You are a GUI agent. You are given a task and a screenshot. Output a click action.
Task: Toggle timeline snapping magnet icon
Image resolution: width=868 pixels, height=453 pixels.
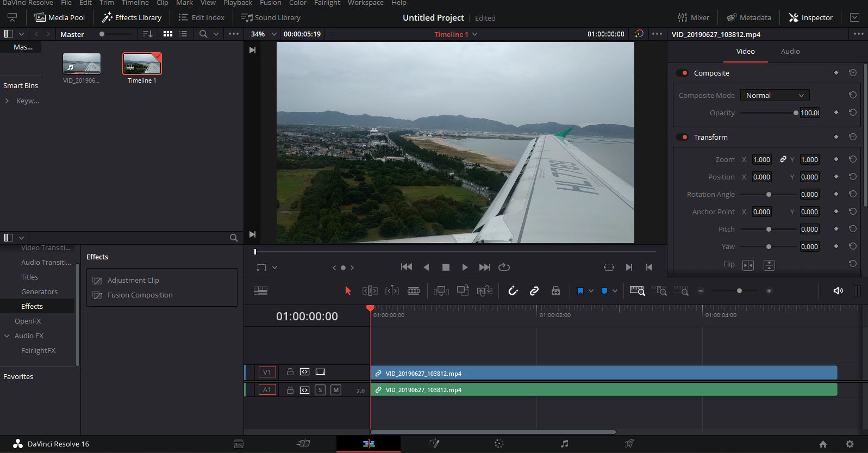[513, 291]
